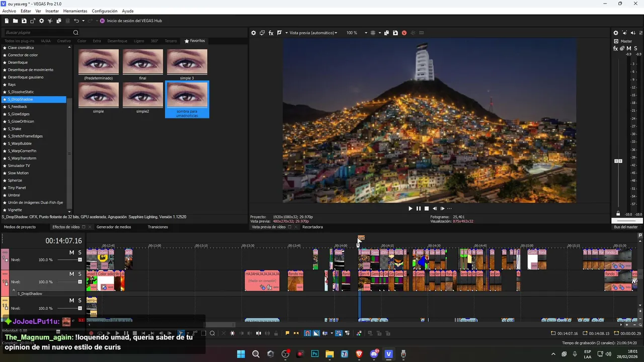The height and width of the screenshot is (362, 644).
Task: Toggle the preview overlay grid icon
Action: (x=373, y=33)
